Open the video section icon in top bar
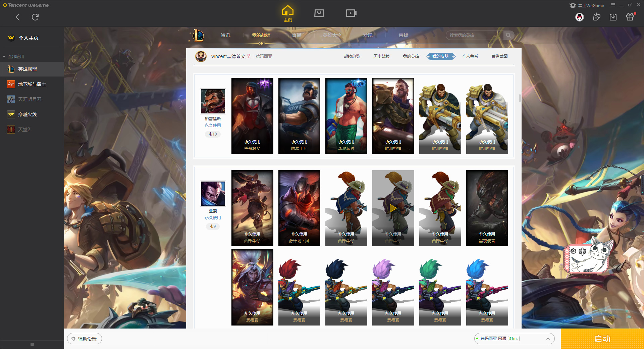Viewport: 644px width, 349px height. (x=351, y=13)
